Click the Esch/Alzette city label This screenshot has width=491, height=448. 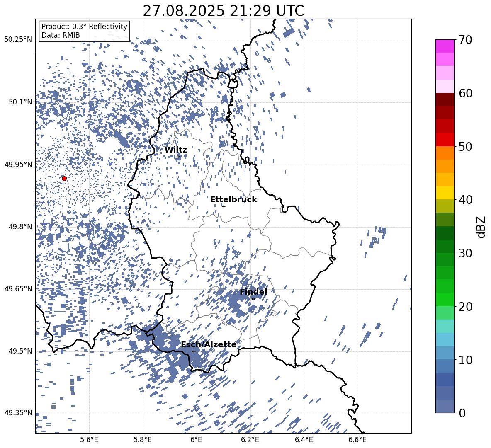coord(209,345)
